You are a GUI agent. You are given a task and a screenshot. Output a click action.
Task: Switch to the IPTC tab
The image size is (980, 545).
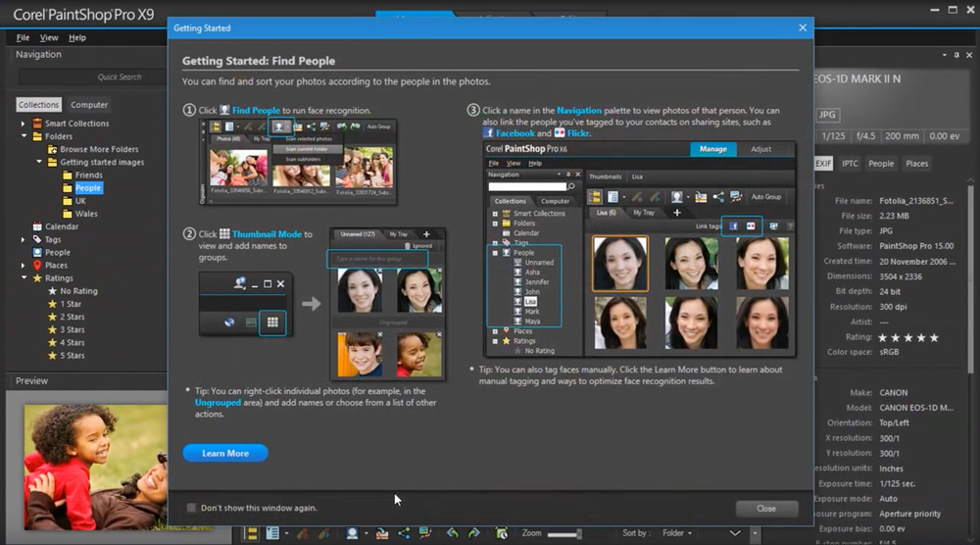850,163
